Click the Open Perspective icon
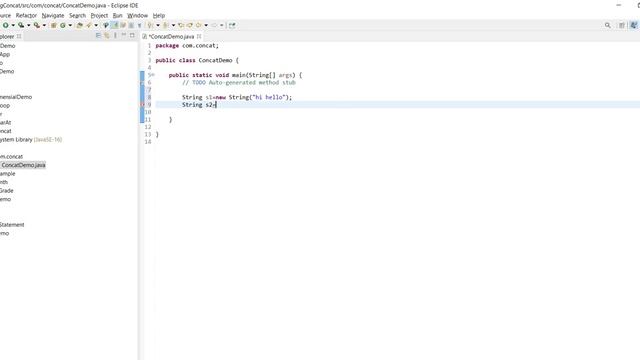Image resolution: width=640 pixels, height=360 pixels. 622,25
